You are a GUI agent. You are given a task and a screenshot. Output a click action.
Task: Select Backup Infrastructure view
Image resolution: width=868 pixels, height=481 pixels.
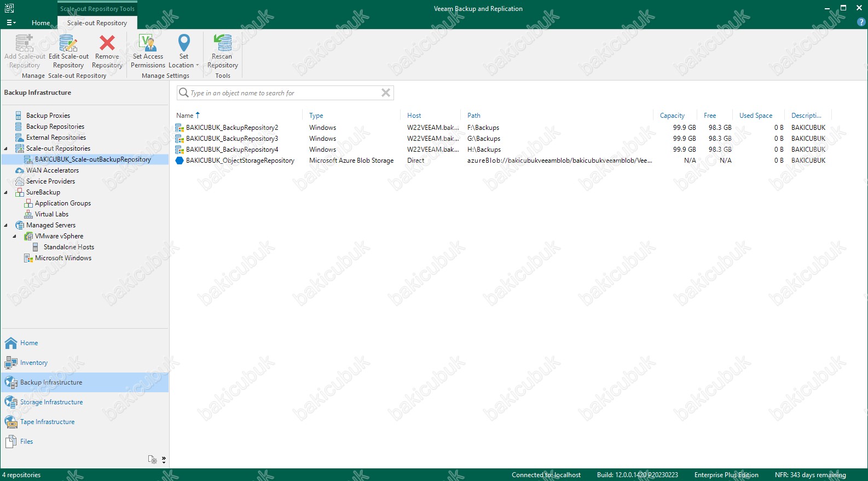tap(85, 382)
